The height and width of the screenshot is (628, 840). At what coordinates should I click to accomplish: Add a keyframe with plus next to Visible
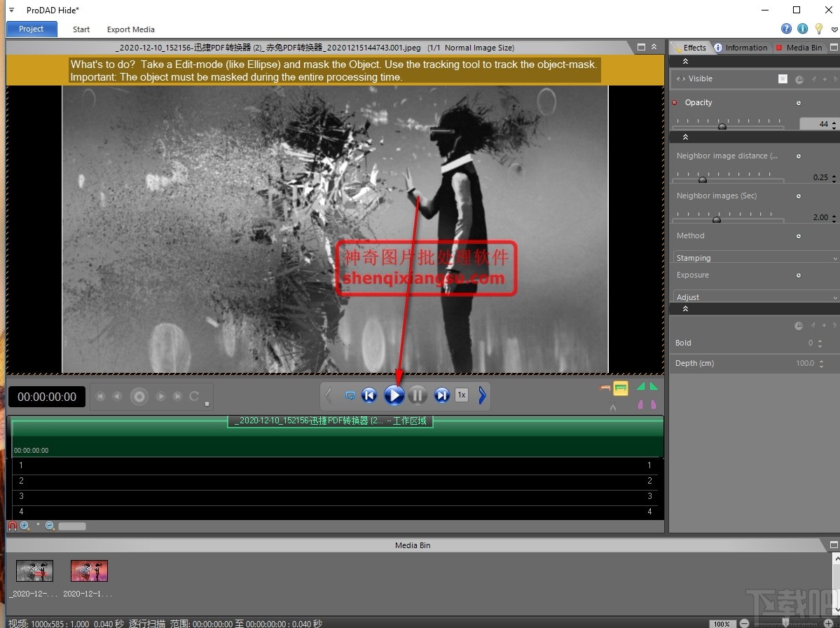pyautogui.click(x=825, y=79)
